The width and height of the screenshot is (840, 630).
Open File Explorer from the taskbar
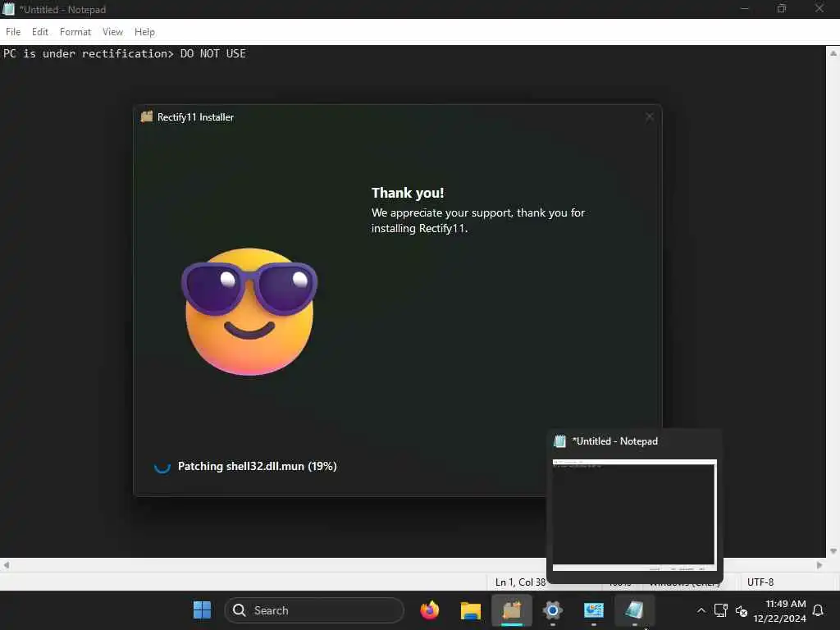[x=470, y=610]
